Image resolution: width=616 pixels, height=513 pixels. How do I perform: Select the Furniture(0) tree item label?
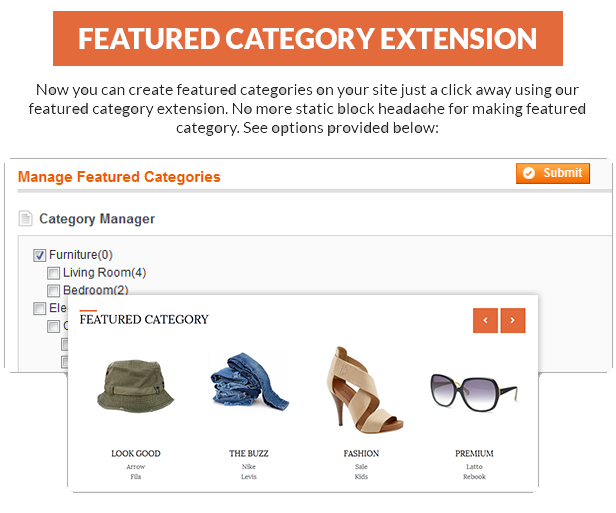tap(81, 255)
